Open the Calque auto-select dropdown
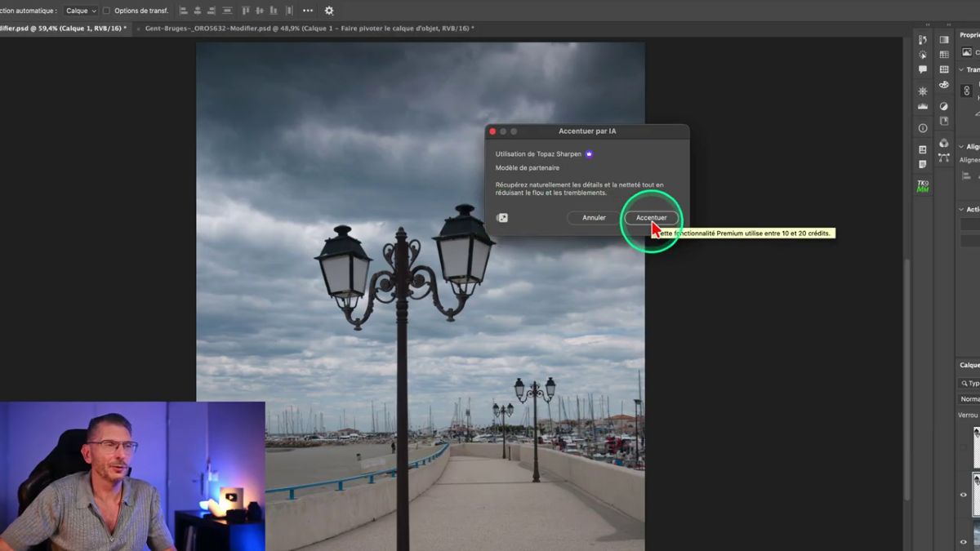980x551 pixels. [81, 11]
